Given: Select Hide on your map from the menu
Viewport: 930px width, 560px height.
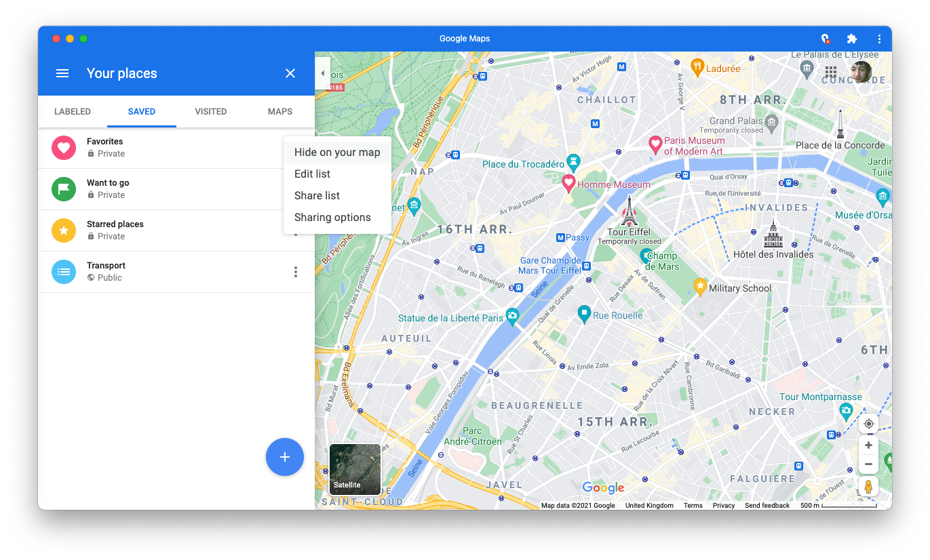Looking at the screenshot, I should click(x=337, y=152).
